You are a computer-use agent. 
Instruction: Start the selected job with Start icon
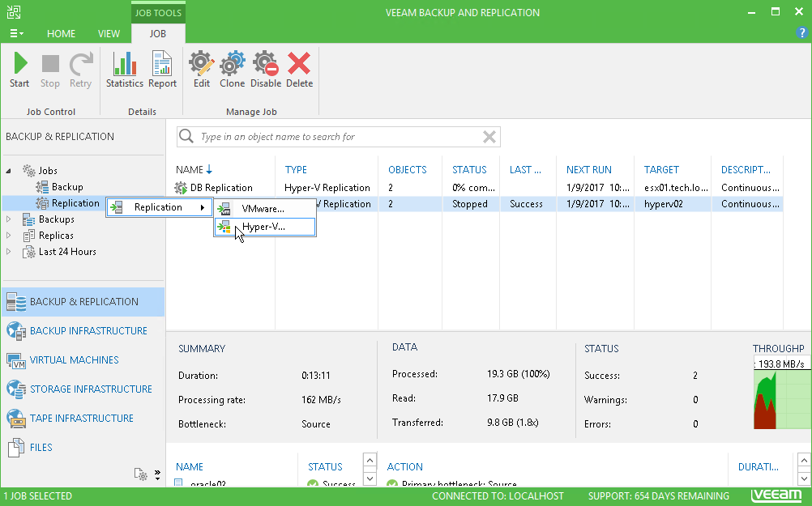(19, 70)
